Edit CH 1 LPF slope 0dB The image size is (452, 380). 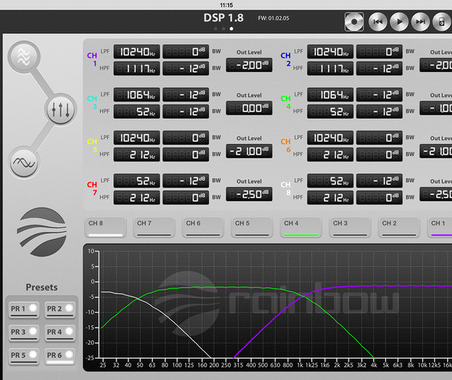[x=186, y=52]
